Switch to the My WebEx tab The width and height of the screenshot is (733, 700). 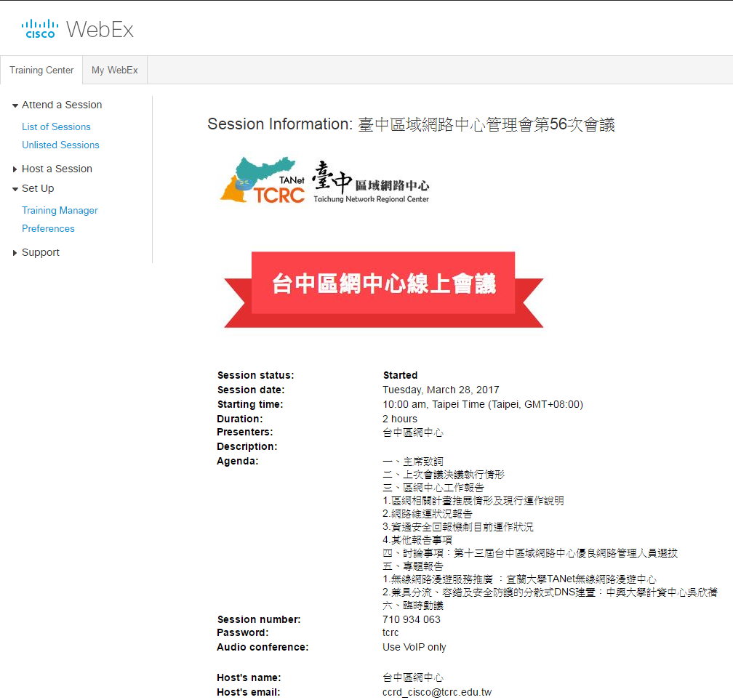115,70
